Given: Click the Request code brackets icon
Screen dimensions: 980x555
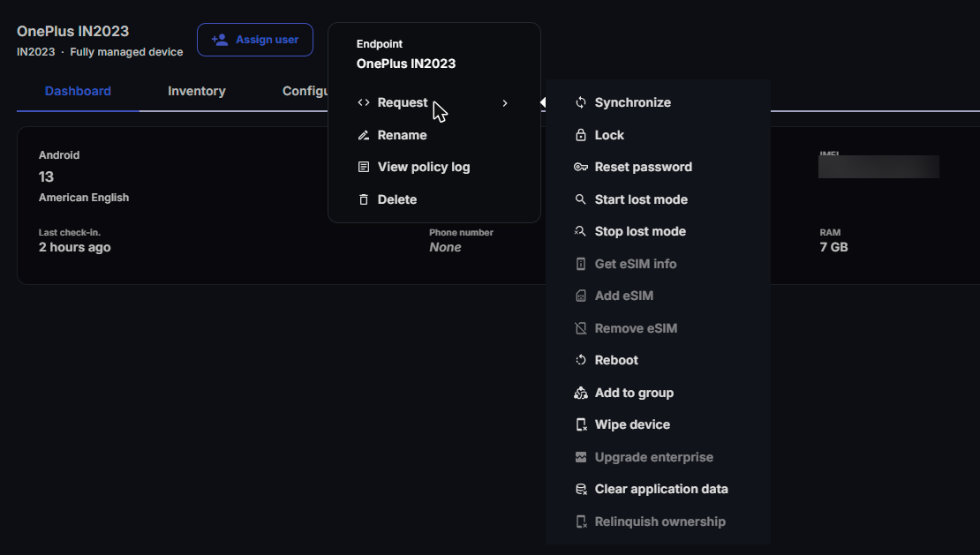Looking at the screenshot, I should coord(364,102).
